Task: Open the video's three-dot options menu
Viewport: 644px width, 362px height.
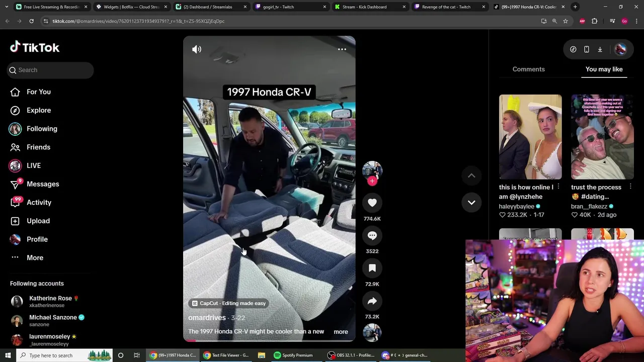Action: coord(342,49)
